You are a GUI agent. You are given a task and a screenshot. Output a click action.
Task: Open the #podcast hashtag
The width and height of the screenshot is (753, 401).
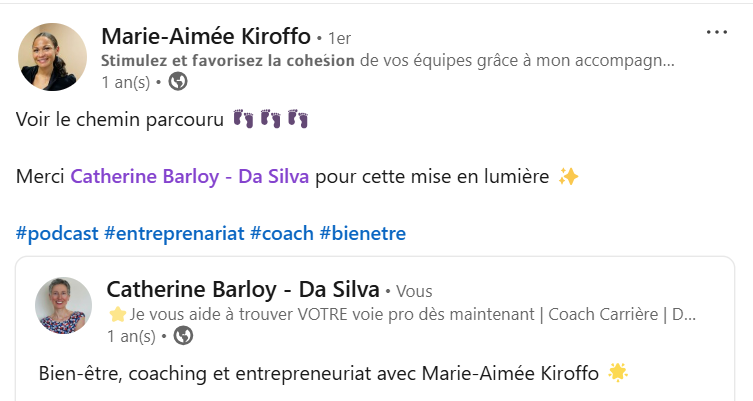coord(57,234)
